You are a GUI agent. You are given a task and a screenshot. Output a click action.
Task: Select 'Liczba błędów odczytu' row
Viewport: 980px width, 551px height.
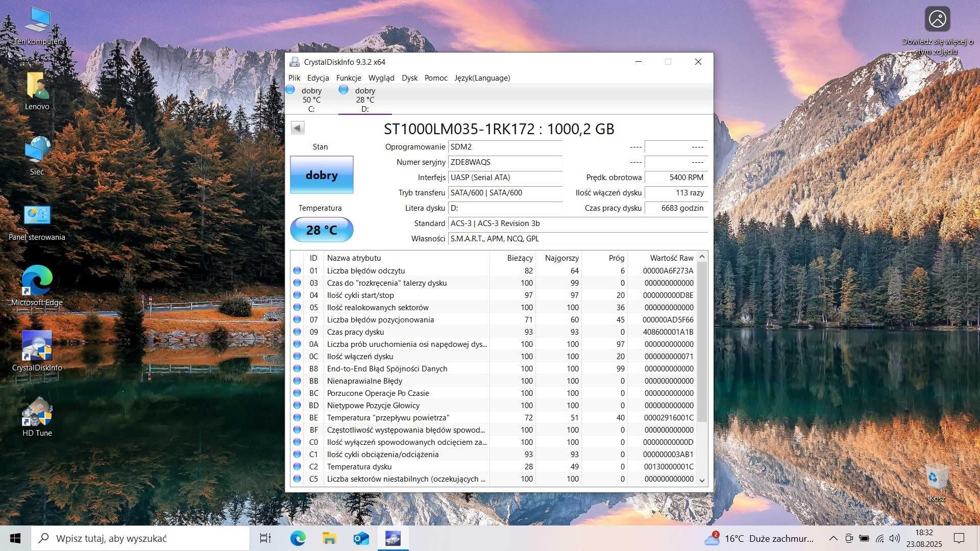point(493,270)
